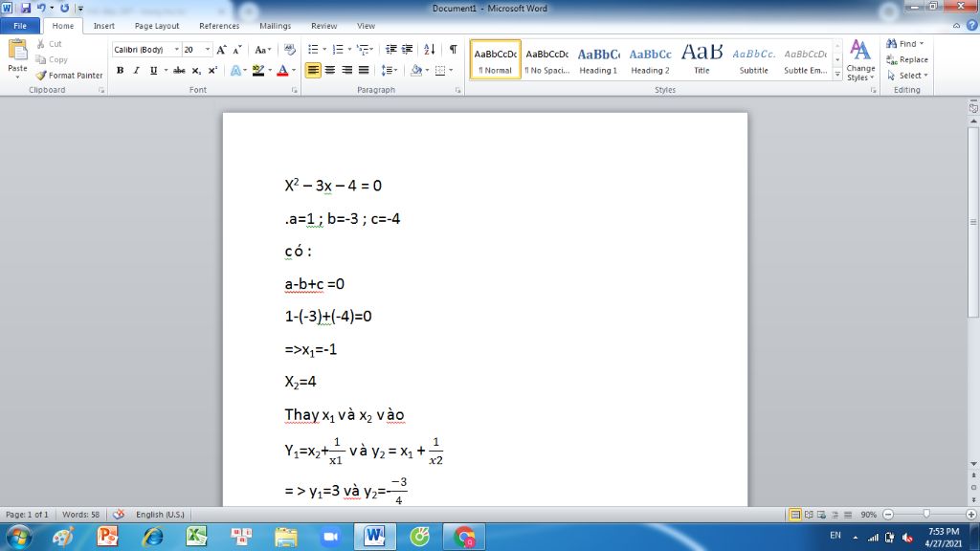Screen dimensions: 980x551
Task: Click the zoom slider handle
Action: [926, 514]
